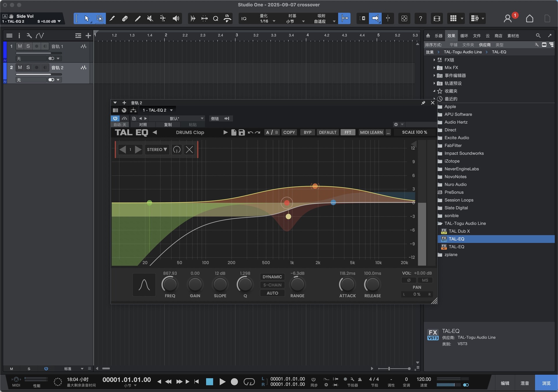Open plugin settings gear icon
This screenshot has width=558, height=392.
click(396, 124)
